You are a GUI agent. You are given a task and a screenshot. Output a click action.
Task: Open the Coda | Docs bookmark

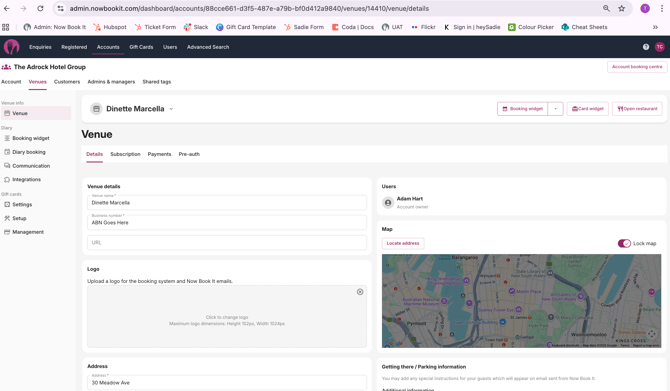[353, 27]
